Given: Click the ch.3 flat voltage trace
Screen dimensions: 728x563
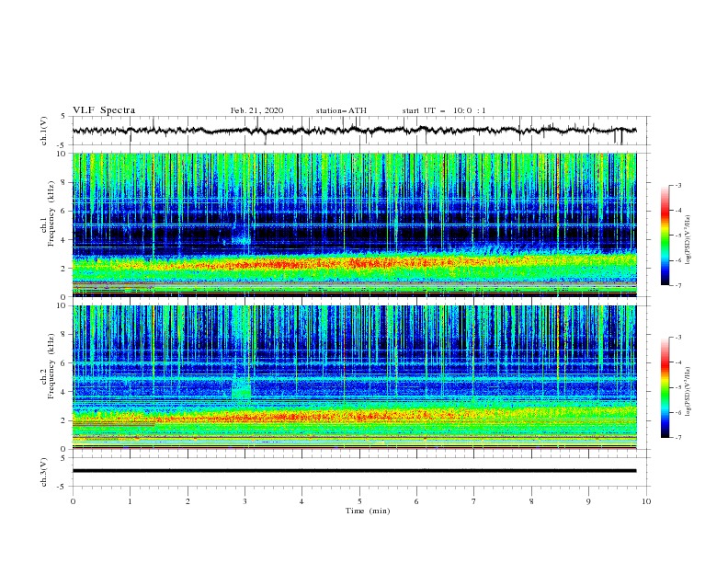Looking at the screenshot, I should [355, 471].
